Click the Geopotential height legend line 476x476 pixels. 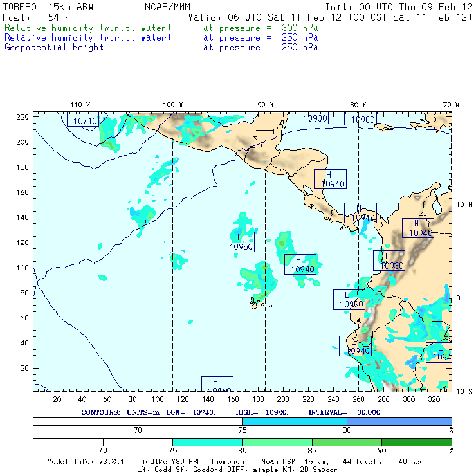[x=54, y=47]
